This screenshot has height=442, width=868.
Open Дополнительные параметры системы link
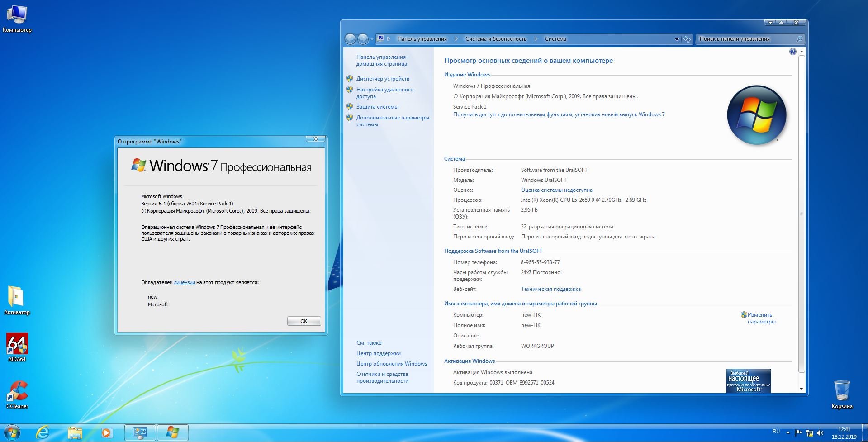coord(393,121)
